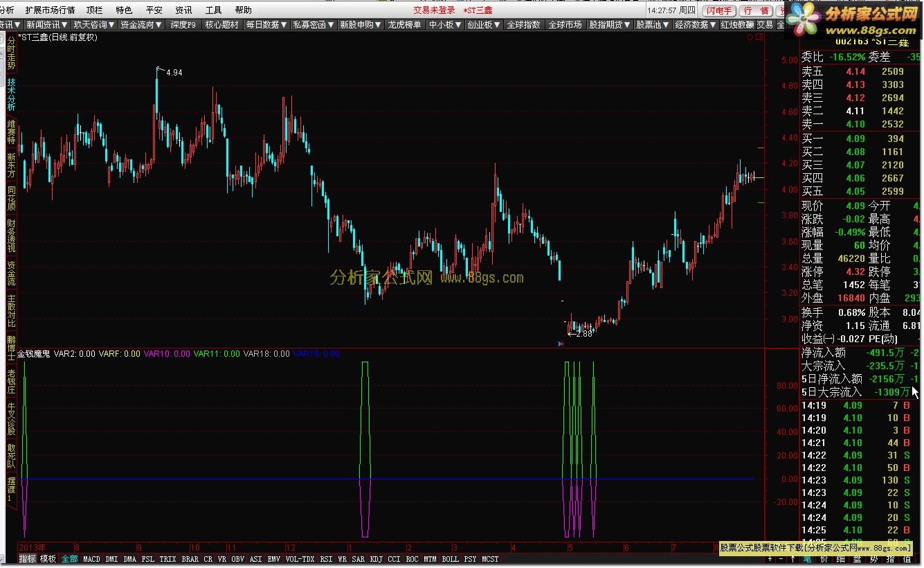Open the 资讯 menu
This screenshot has width=924, height=568.
click(184, 10)
